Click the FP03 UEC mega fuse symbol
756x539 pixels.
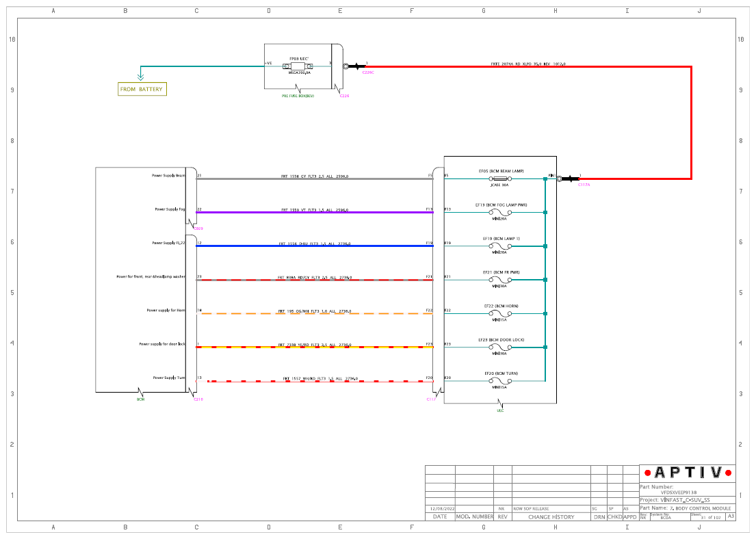(x=298, y=66)
